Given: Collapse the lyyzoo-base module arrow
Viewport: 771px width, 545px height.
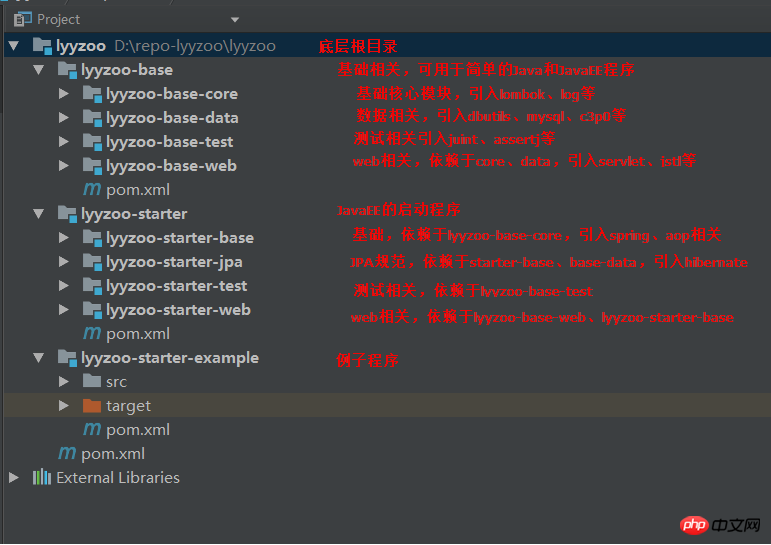Looking at the screenshot, I should point(39,70).
